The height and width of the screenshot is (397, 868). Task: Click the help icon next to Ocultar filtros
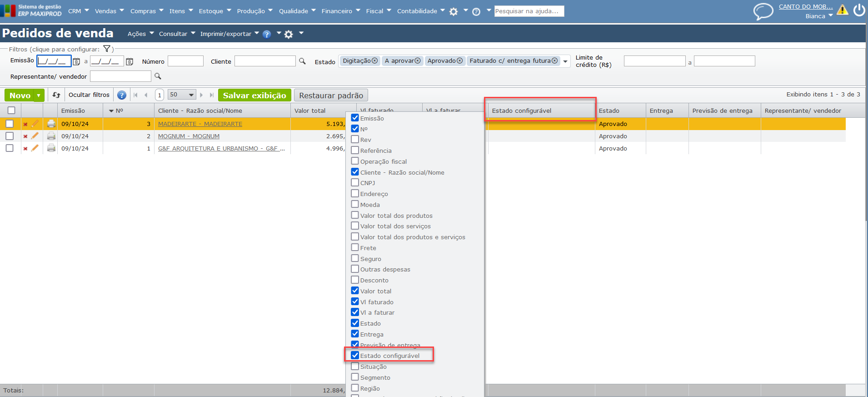point(122,95)
